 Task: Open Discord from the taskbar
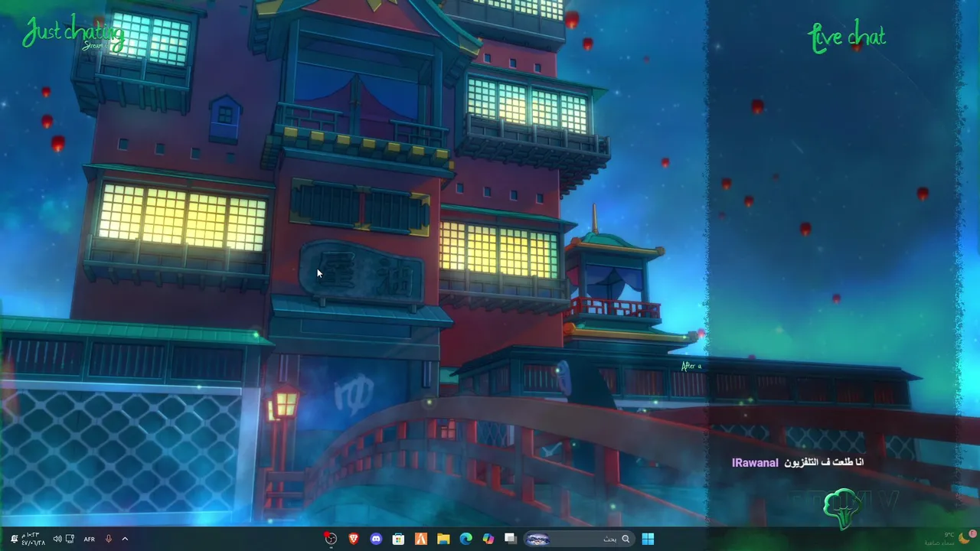pyautogui.click(x=376, y=539)
